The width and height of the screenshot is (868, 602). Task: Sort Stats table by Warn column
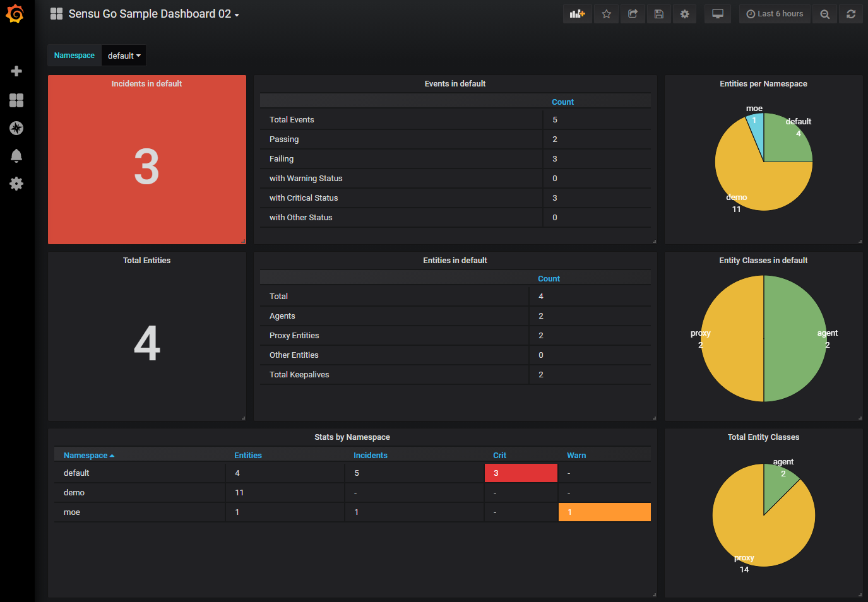pos(576,456)
